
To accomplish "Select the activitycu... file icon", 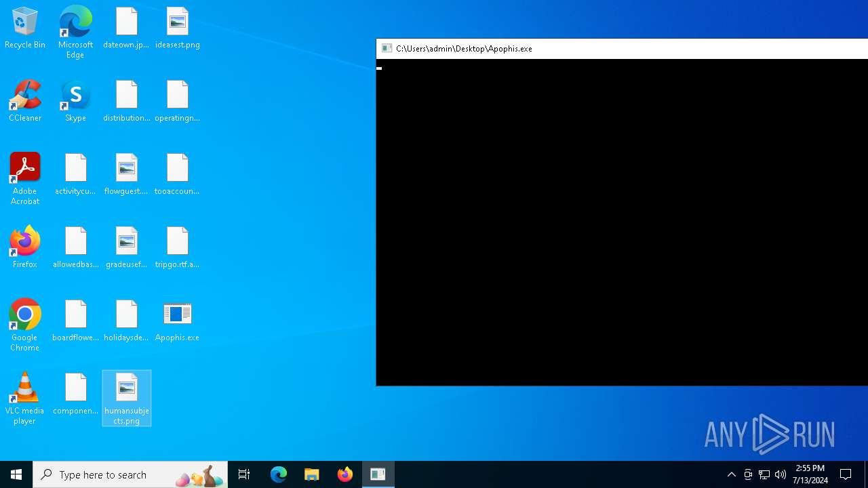I will [x=75, y=175].
